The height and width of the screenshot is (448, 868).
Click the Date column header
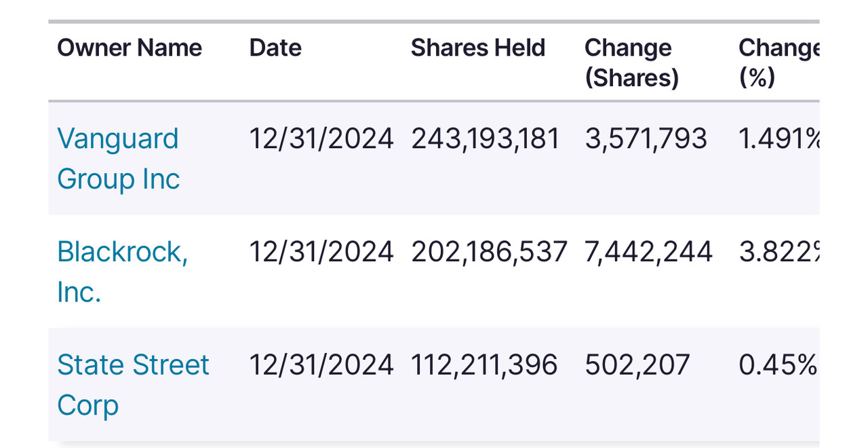tap(275, 48)
